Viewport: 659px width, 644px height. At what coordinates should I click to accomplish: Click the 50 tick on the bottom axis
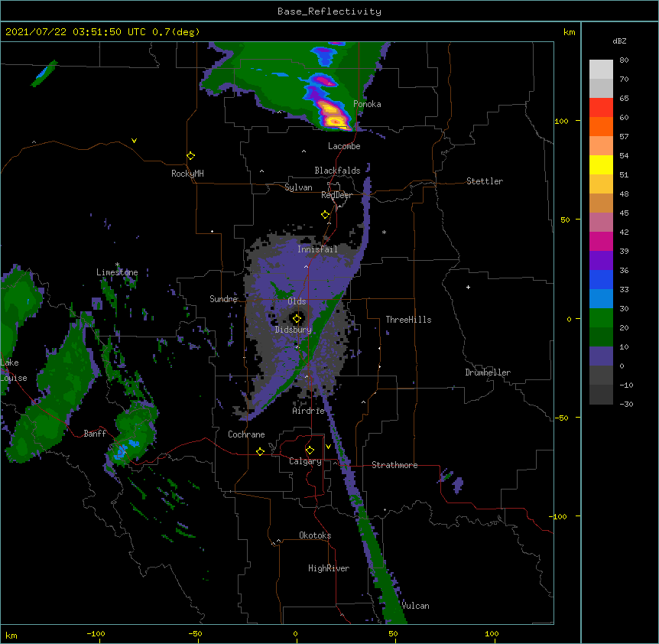[393, 633]
